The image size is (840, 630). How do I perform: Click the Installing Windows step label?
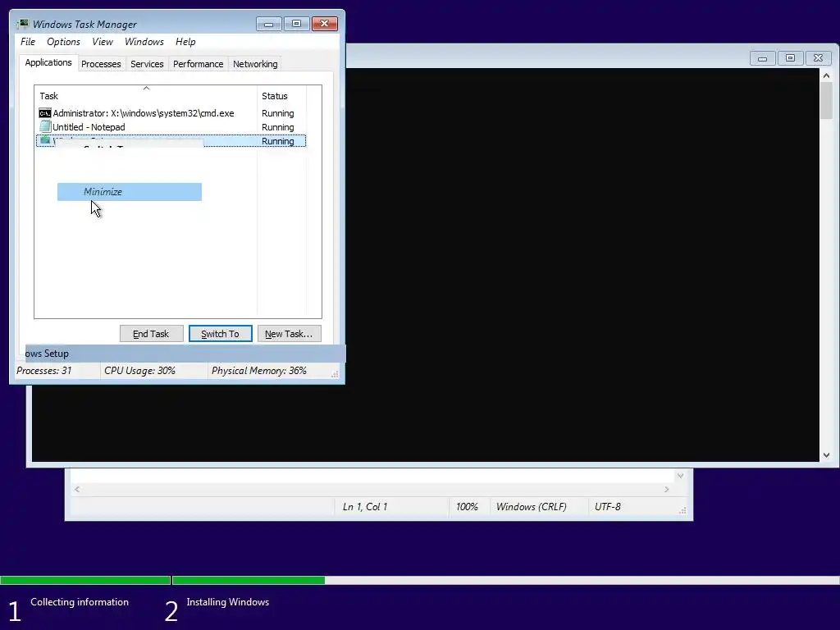pyautogui.click(x=228, y=602)
